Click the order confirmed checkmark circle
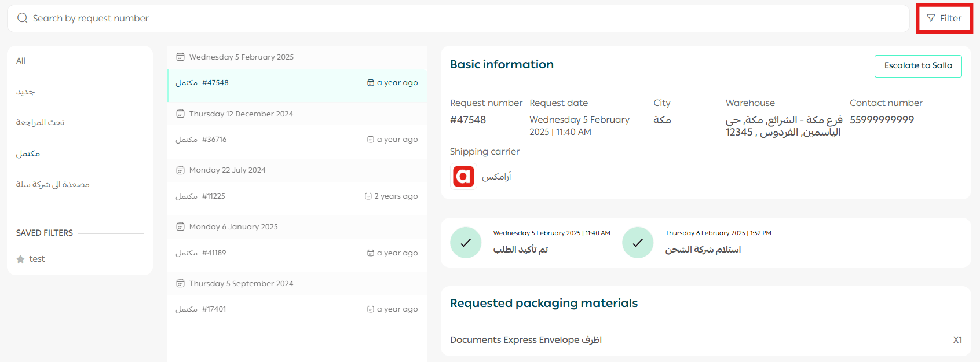The width and height of the screenshot is (980, 362). coord(466,243)
